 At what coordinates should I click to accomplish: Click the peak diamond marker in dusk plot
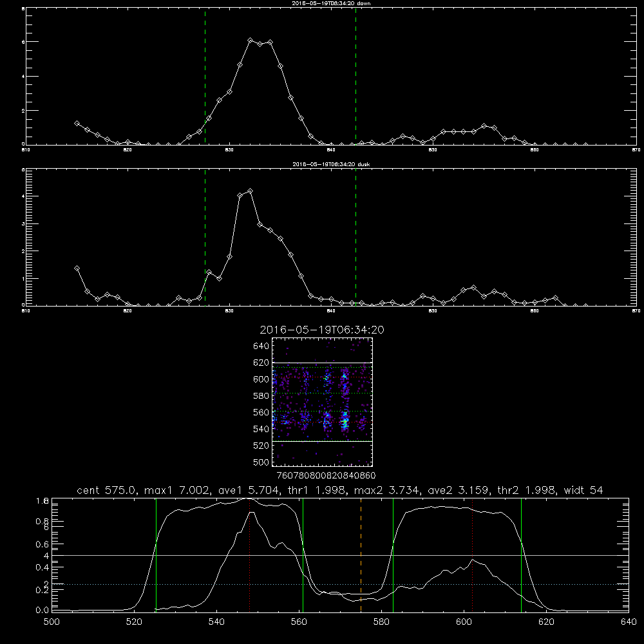pyautogui.click(x=250, y=191)
